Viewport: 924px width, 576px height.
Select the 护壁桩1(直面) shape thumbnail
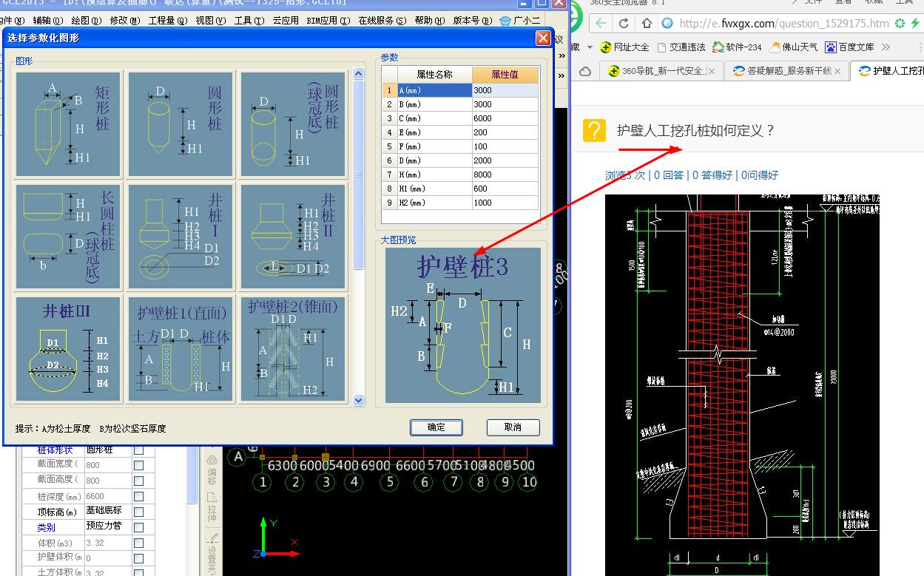[181, 349]
